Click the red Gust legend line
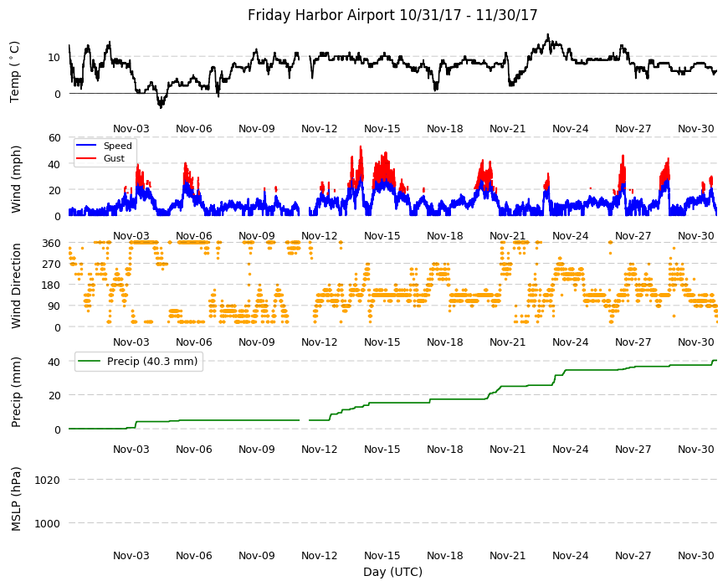This screenshot has height=586, width=728. [86, 158]
